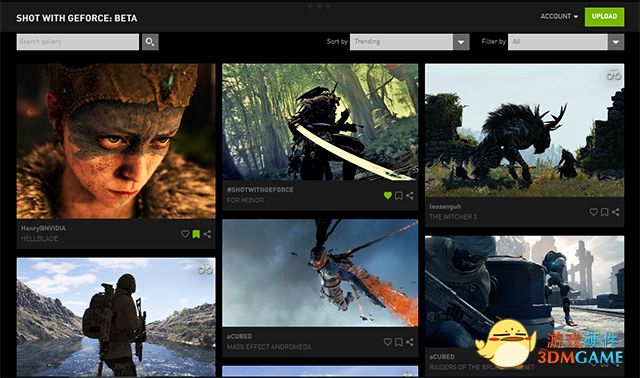The height and width of the screenshot is (378, 640).
Task: Remove bookmark from Hellblade screenshot
Action: point(196,234)
